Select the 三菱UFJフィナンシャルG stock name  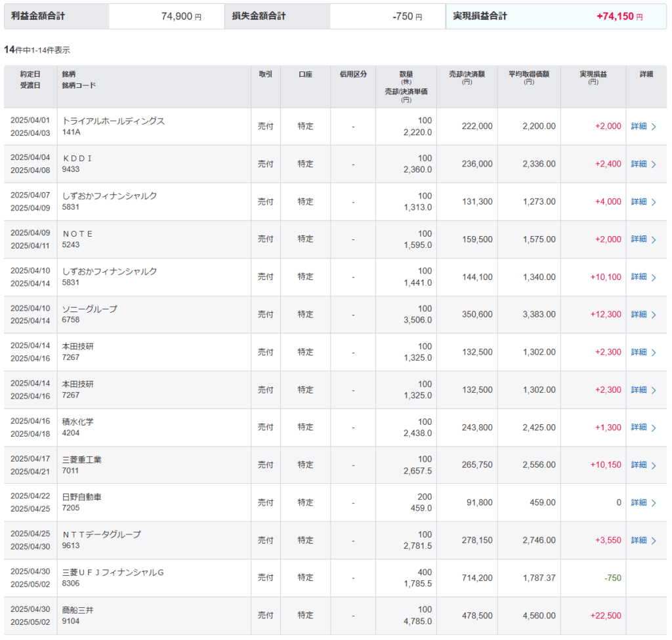pyautogui.click(x=112, y=572)
